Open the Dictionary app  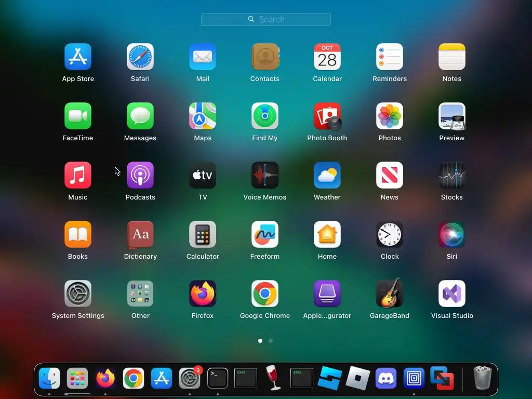pos(140,234)
